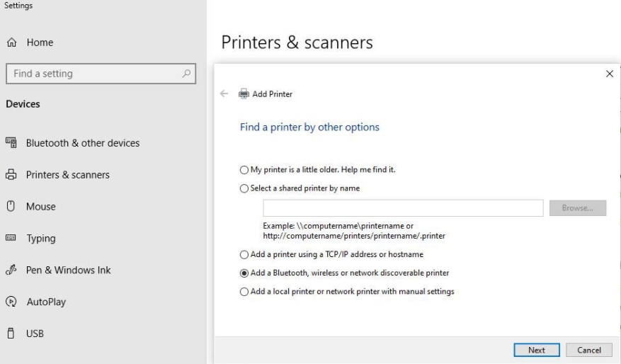Click the USB icon in the sidebar
This screenshot has width=621, height=364.
(x=11, y=334)
